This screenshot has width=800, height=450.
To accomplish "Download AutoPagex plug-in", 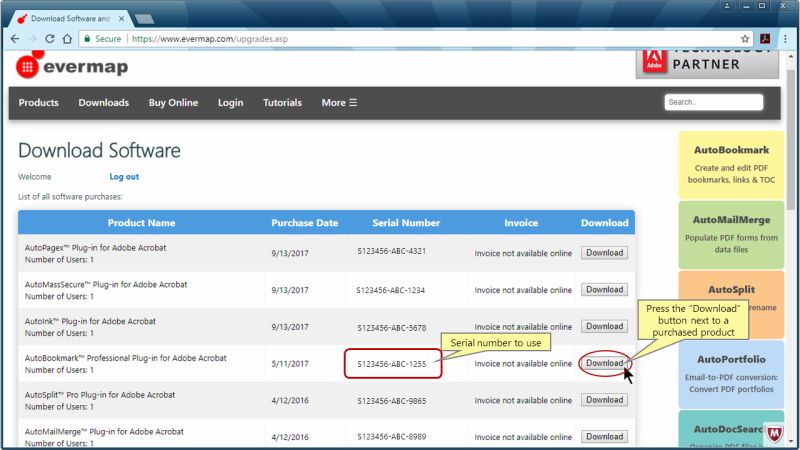I will (x=605, y=253).
